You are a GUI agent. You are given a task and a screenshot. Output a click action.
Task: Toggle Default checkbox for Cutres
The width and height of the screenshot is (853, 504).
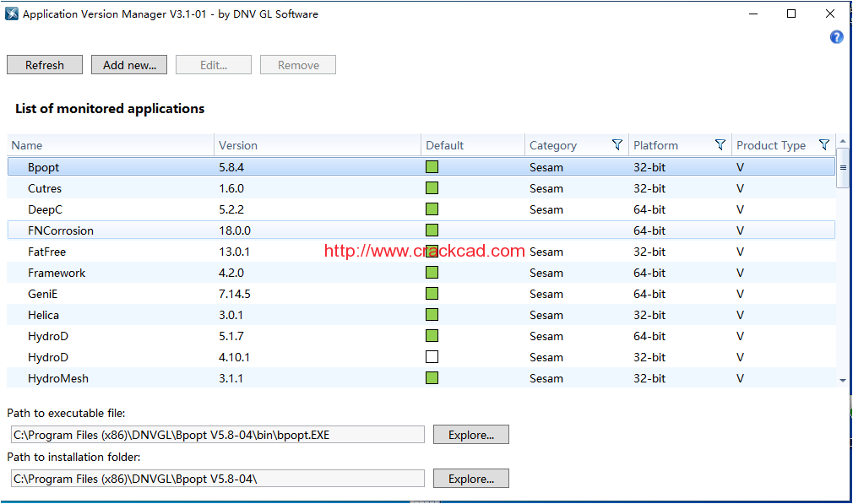[x=432, y=188]
